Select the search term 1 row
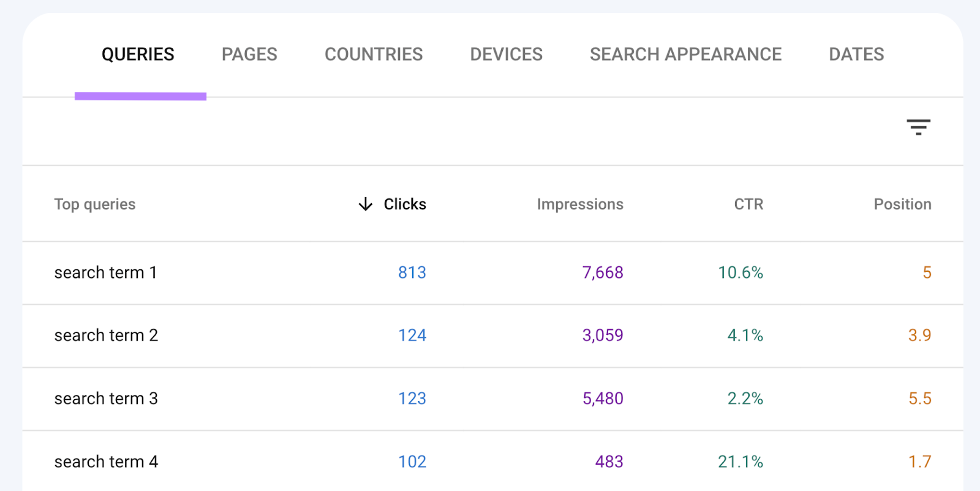This screenshot has height=491, width=980. 106,272
